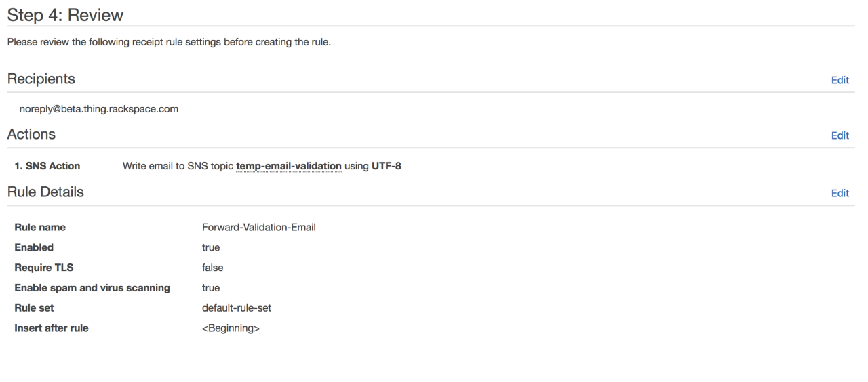Viewport: 868px width, 382px height.
Task: Click the Insert after rule label
Action: click(x=52, y=328)
